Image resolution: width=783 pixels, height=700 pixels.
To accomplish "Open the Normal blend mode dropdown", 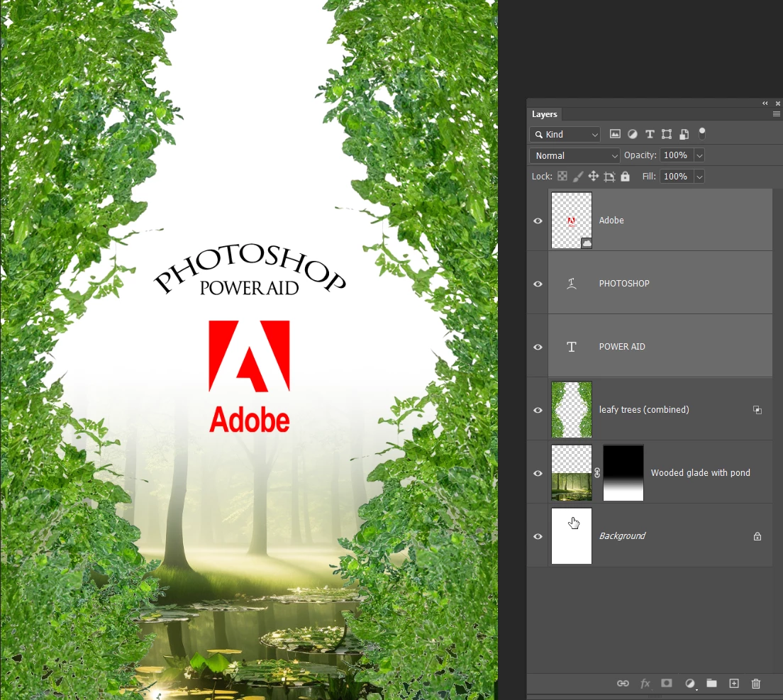I will pyautogui.click(x=574, y=156).
